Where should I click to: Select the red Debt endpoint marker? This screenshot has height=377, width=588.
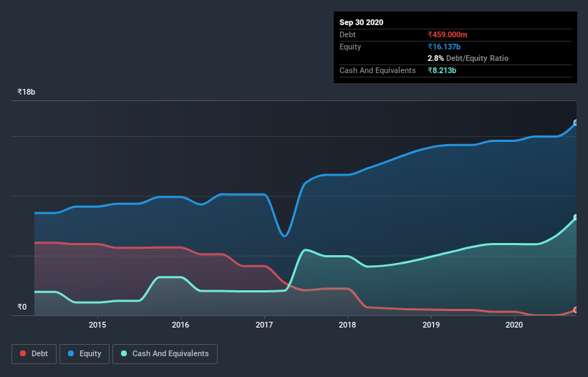tap(576, 310)
